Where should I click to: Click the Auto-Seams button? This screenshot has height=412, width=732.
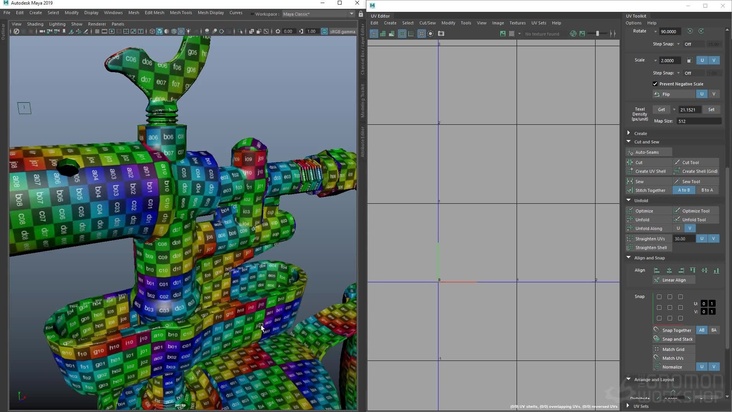[648, 152]
